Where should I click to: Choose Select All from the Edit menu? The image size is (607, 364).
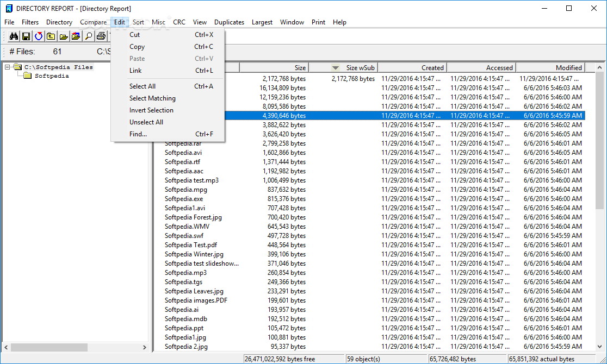[168, 86]
